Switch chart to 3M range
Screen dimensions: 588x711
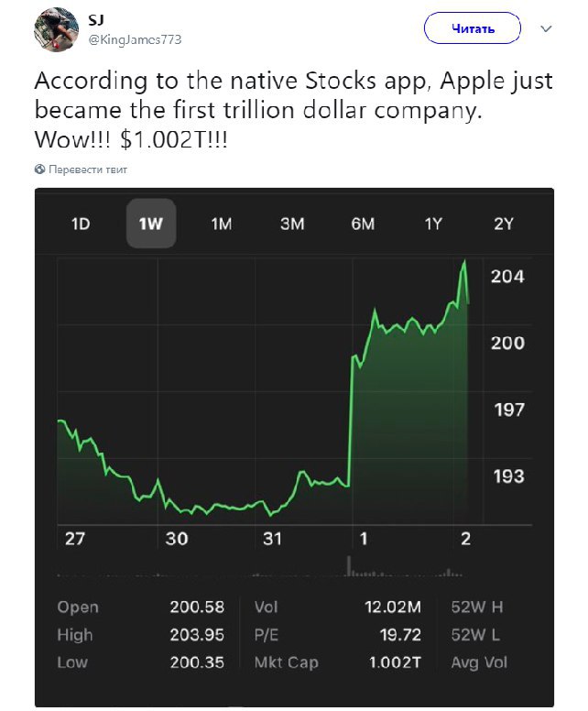(x=292, y=224)
